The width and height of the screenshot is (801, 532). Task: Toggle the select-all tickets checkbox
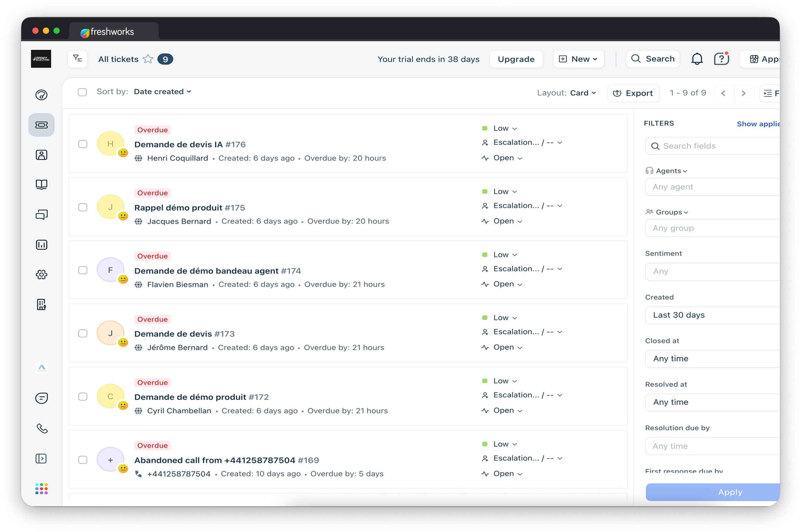(x=82, y=92)
